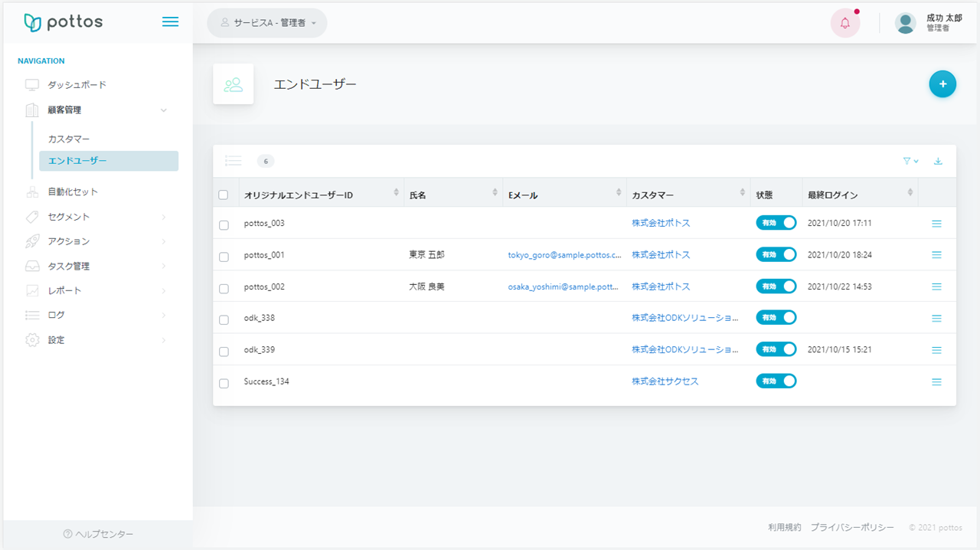Click the アクション rocket icon
This screenshot has width=980, height=550.
(x=32, y=241)
